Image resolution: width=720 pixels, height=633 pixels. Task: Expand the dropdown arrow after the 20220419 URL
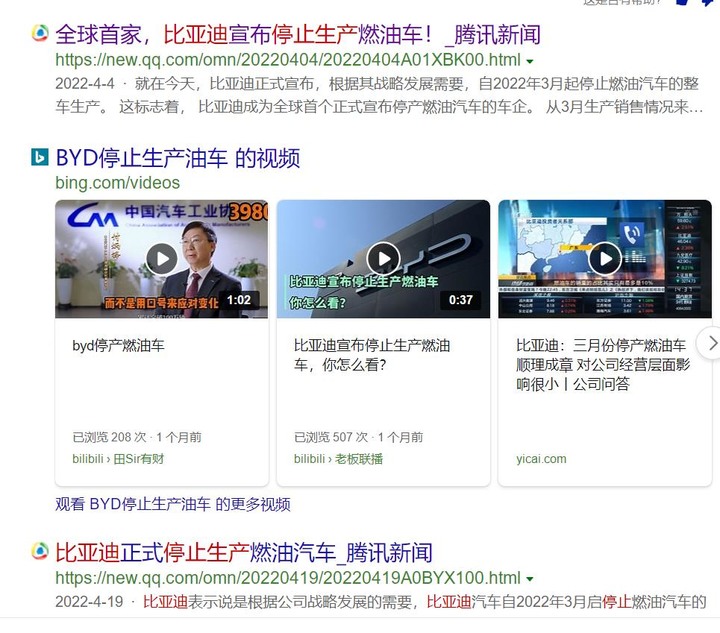coord(530,579)
